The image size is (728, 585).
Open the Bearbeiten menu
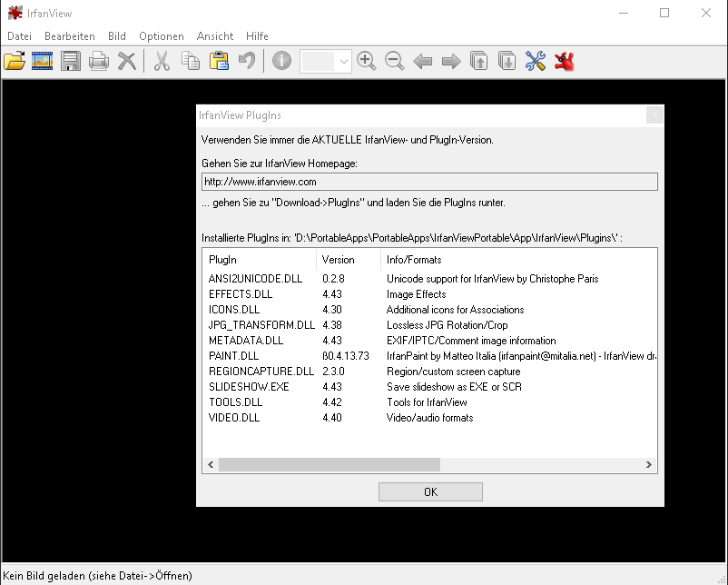coord(70,36)
